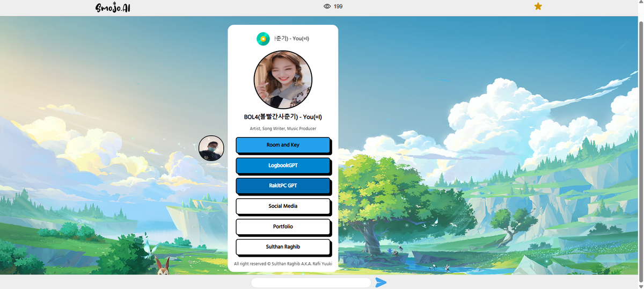Viewport: 644px width, 289px height.
Task: Focus the chat message input field
Action: tap(311, 283)
